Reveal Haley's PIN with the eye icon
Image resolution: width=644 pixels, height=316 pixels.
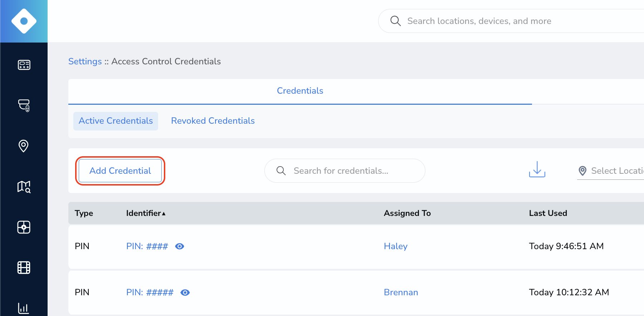[x=180, y=246]
